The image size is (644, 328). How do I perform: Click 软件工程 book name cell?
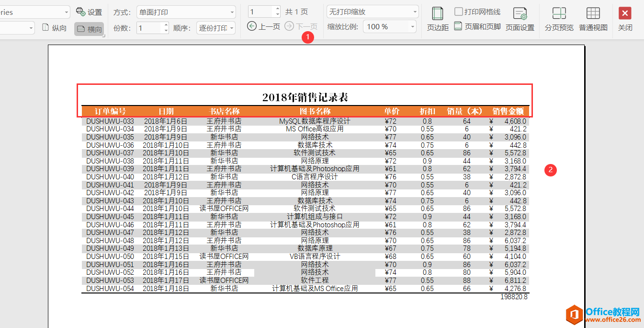point(315,281)
